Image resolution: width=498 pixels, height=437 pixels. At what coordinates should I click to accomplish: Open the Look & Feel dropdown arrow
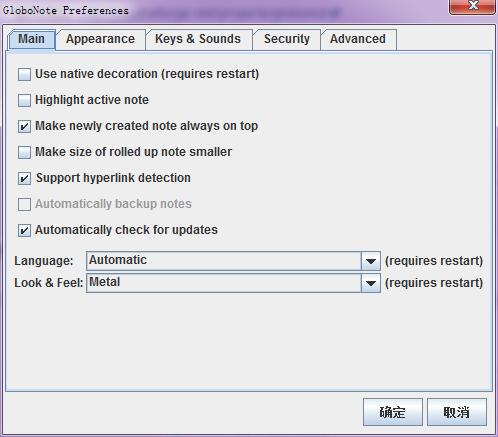371,283
